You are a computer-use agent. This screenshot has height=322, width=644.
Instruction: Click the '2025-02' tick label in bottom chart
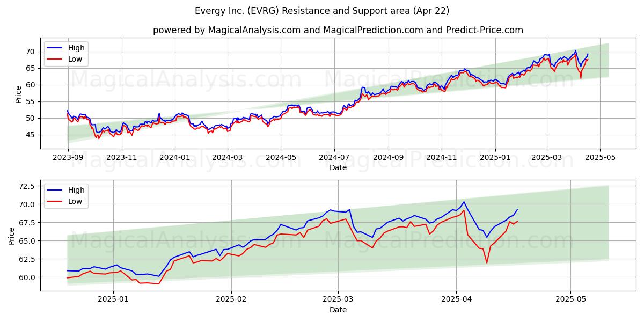click(232, 300)
